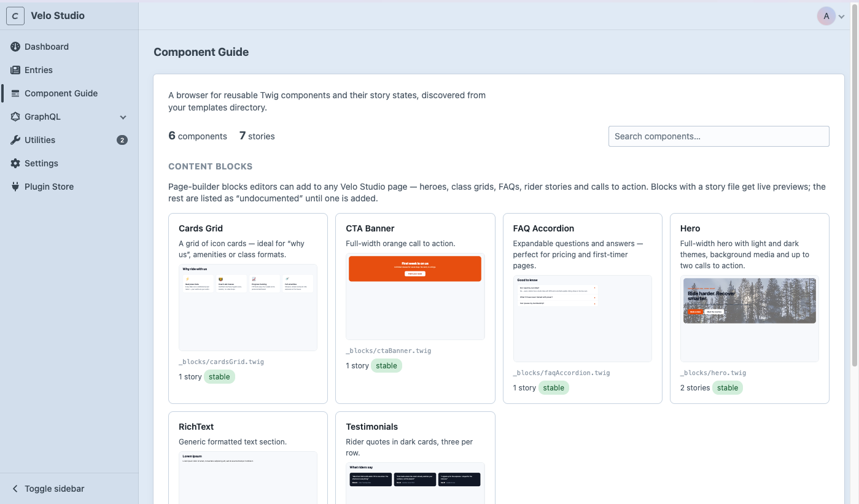Click the stable badge on CTA Banner
The height and width of the screenshot is (504, 859).
386,366
